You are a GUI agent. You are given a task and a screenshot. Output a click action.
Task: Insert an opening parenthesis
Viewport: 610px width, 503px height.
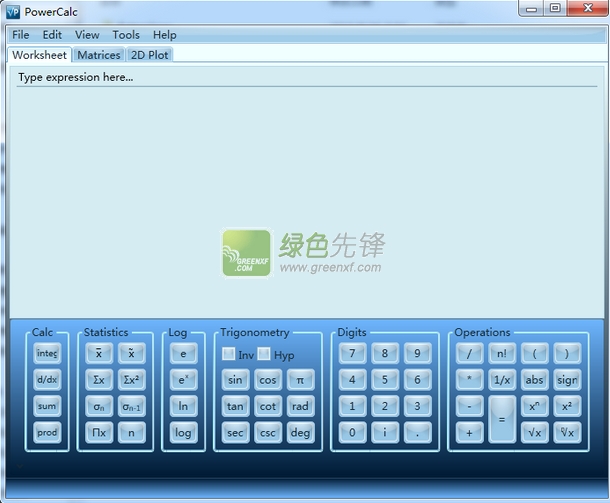point(535,353)
